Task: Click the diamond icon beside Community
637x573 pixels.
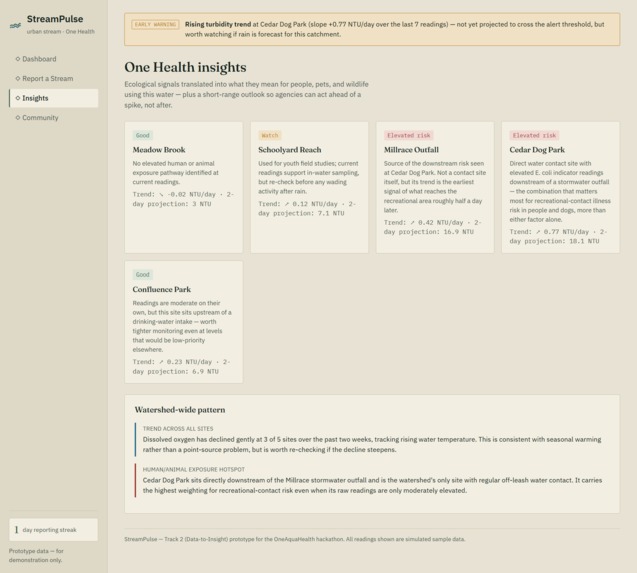Action: tap(17, 117)
